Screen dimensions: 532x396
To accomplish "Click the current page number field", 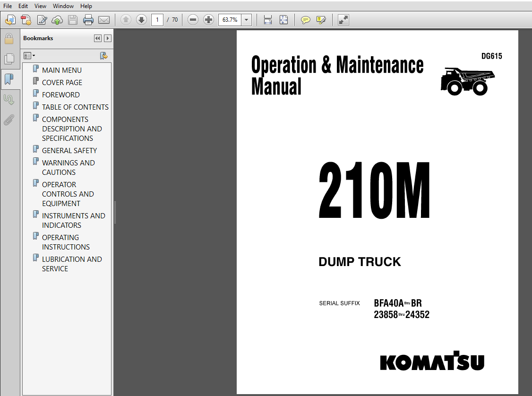I will tap(157, 20).
